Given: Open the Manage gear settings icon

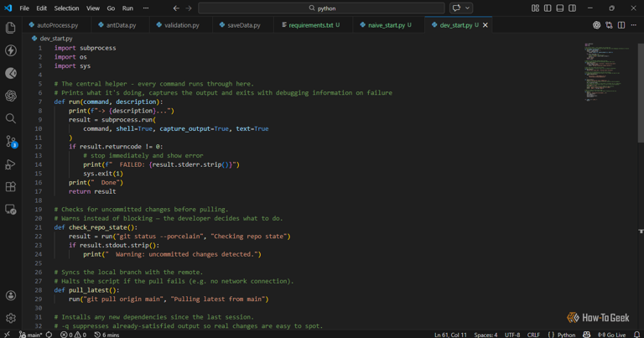Looking at the screenshot, I should (11, 319).
